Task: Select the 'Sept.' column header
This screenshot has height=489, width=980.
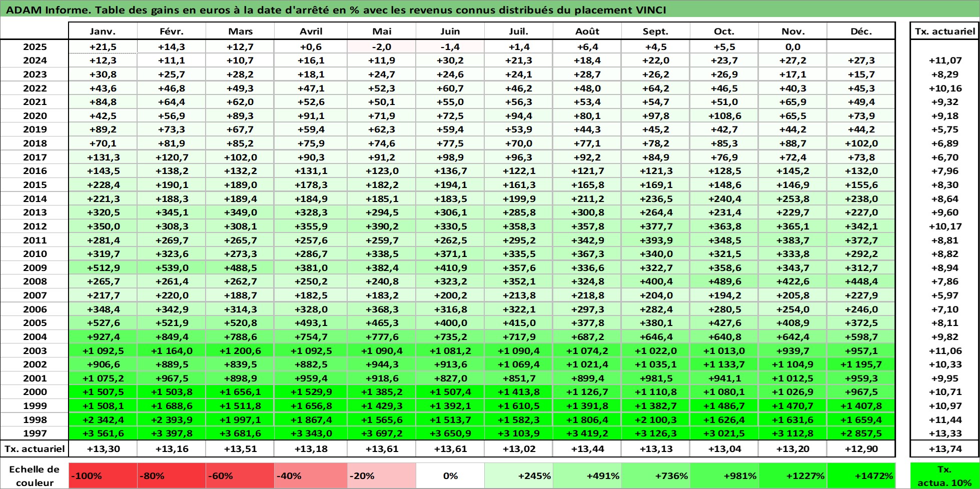Action: [x=655, y=31]
